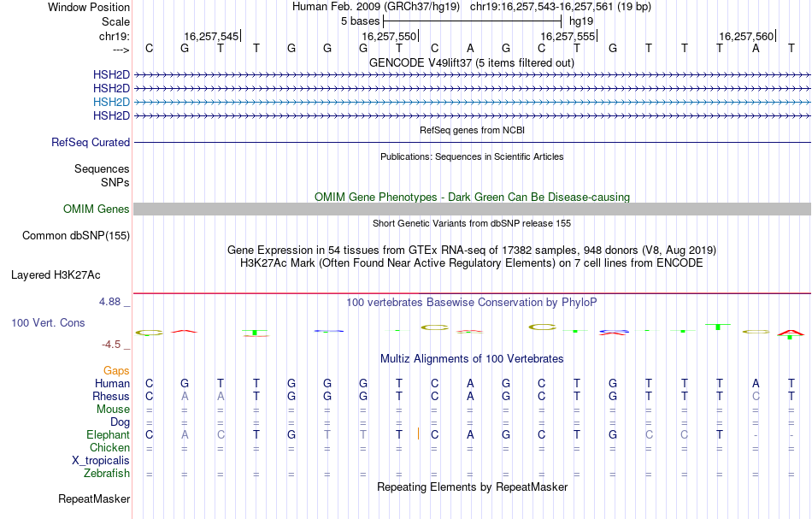Click the light-blue HSH2D transcript label
812x519 pixels.
point(111,102)
